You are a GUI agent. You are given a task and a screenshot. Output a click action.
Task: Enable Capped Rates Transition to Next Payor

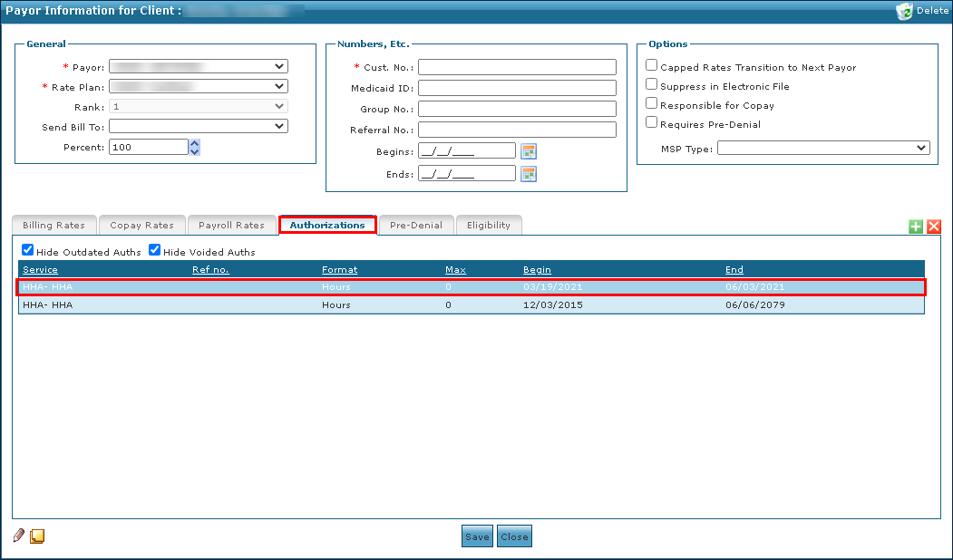tap(652, 65)
